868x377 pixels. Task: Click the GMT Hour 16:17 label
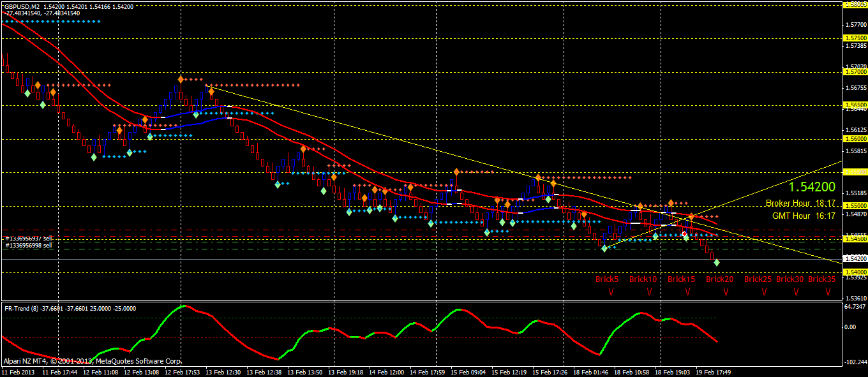pos(804,216)
